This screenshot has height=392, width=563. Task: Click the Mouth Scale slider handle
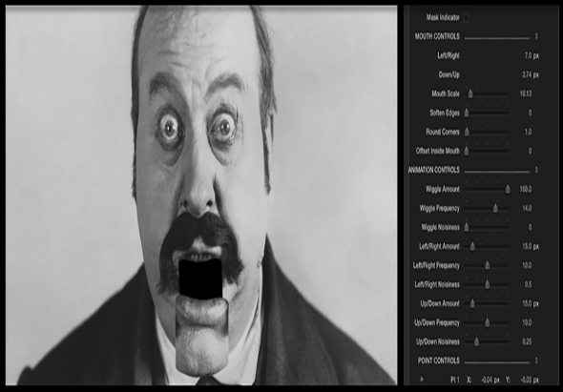point(470,94)
